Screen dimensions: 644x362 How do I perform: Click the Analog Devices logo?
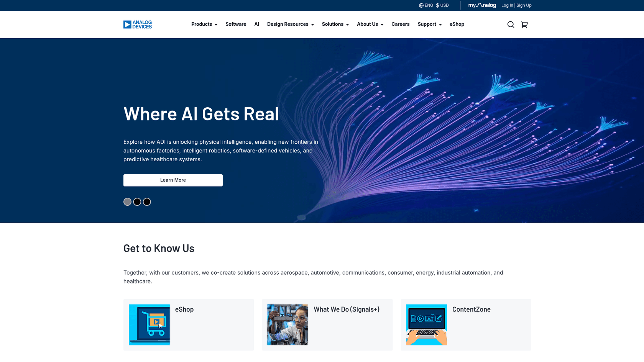(x=137, y=25)
